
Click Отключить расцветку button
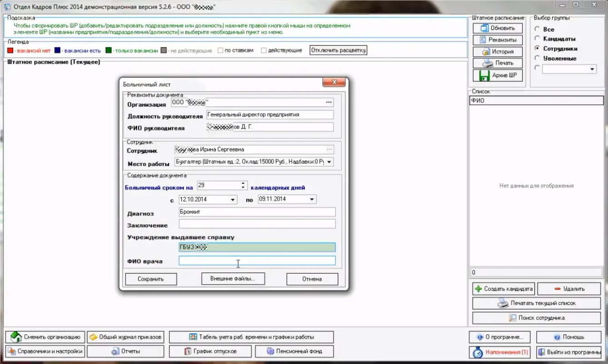[x=339, y=50]
